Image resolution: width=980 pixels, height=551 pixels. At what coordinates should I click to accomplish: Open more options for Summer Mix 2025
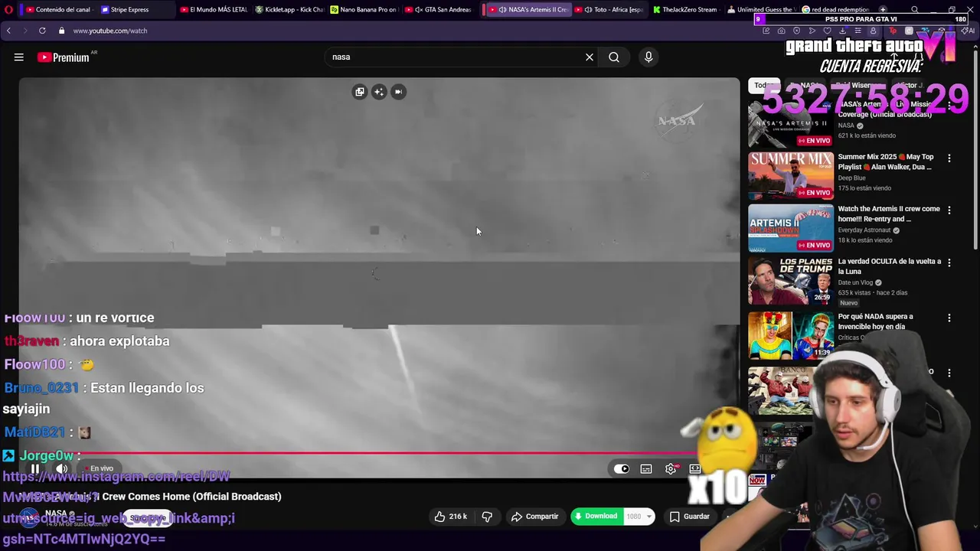tap(949, 158)
